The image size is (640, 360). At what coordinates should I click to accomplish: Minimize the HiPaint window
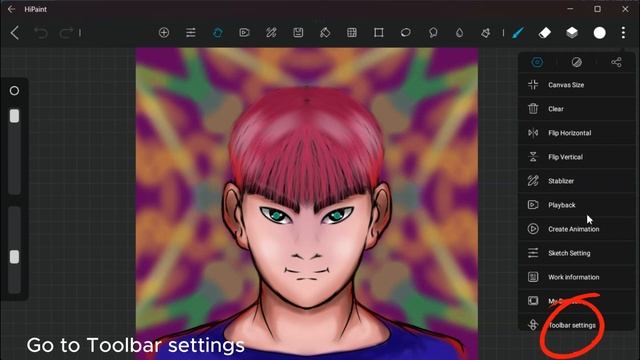coord(570,9)
